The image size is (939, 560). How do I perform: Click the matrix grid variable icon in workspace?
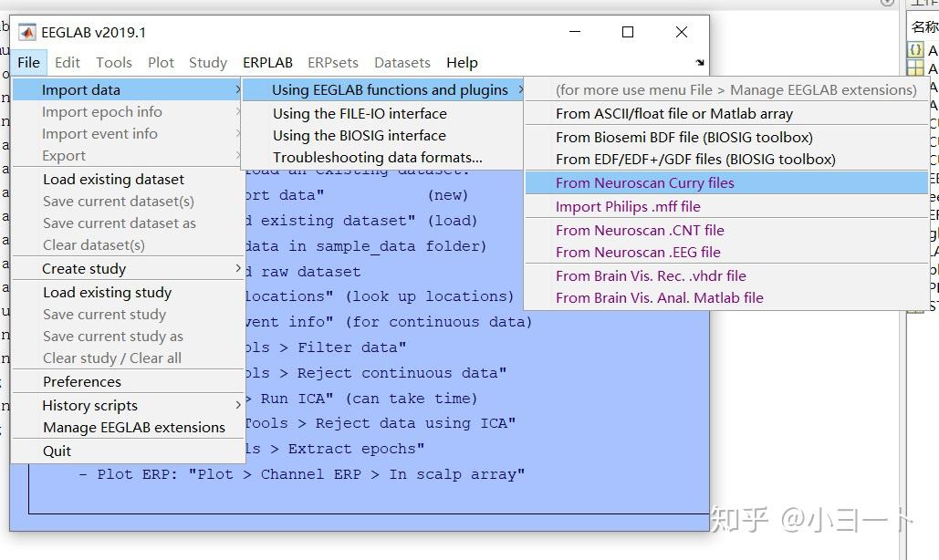coord(914,67)
